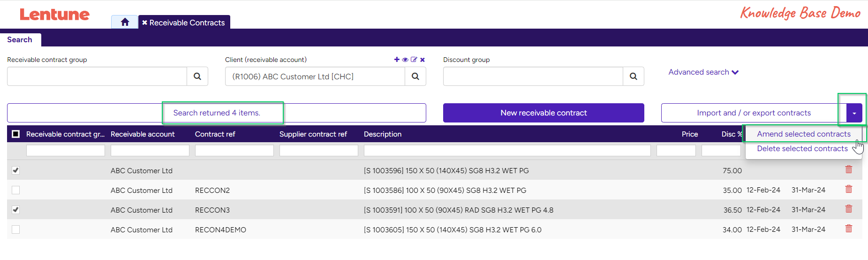This screenshot has width=868, height=260.
Task: Choose Delete selected contracts
Action: pos(802,148)
